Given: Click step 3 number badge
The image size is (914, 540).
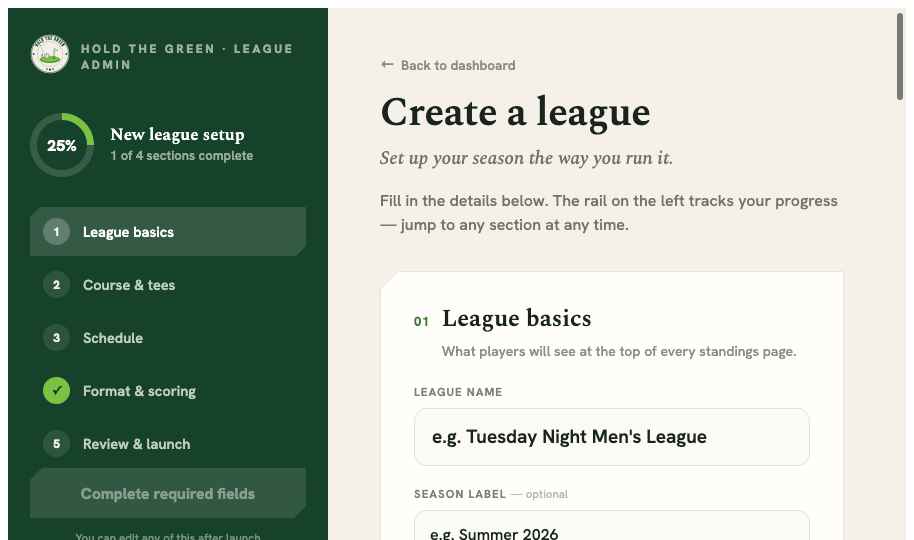Looking at the screenshot, I should tap(57, 338).
